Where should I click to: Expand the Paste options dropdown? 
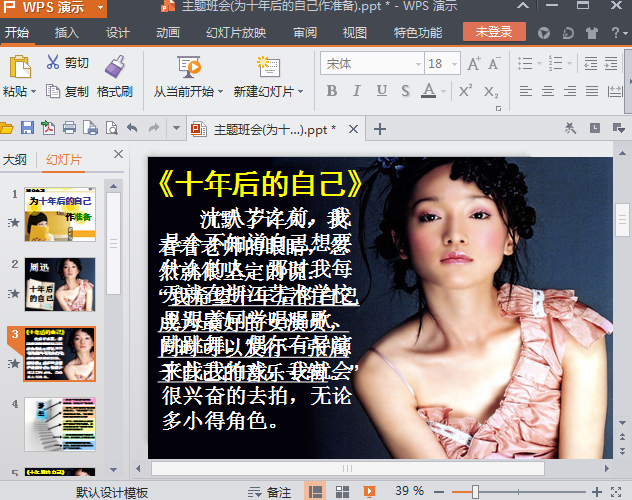pyautogui.click(x=33, y=92)
